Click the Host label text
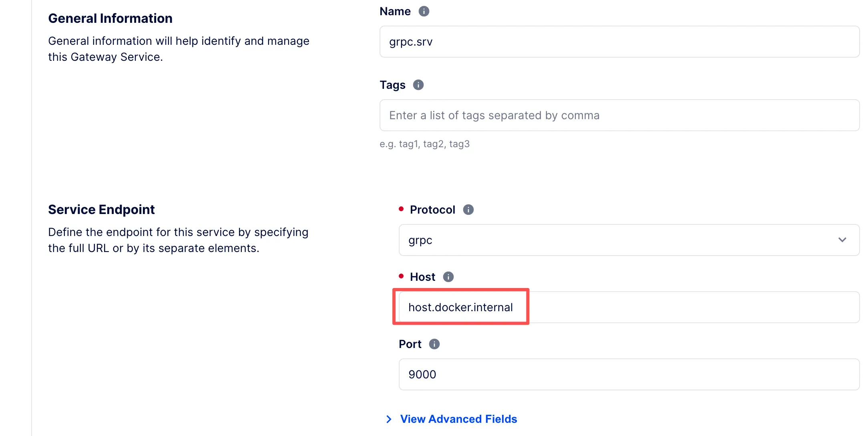Viewport: 868px width, 436px height. tap(422, 277)
